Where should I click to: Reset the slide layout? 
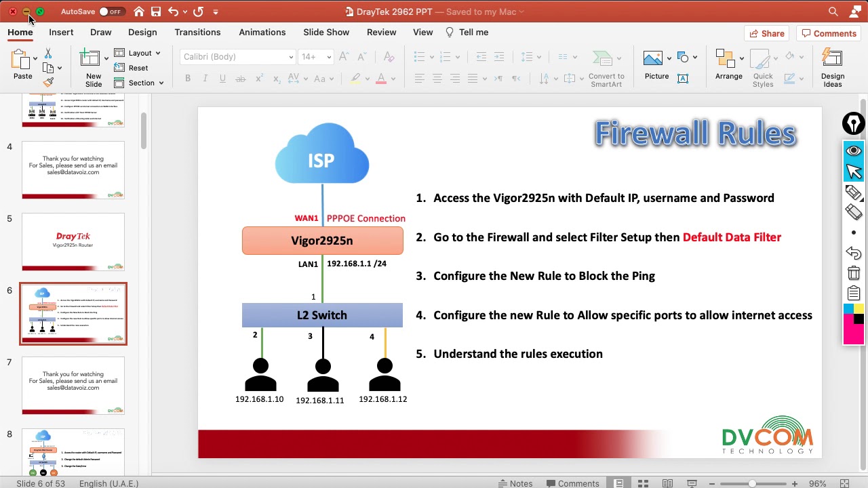[131, 68]
